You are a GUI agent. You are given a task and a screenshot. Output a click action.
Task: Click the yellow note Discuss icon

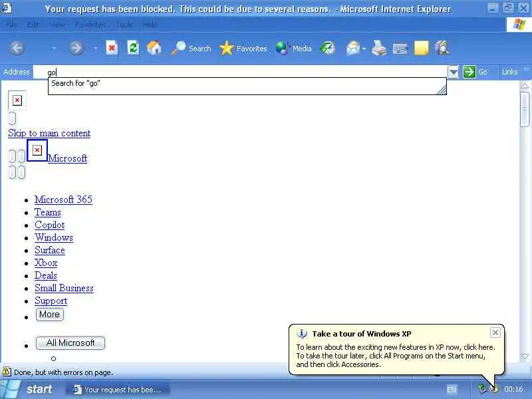(422, 49)
